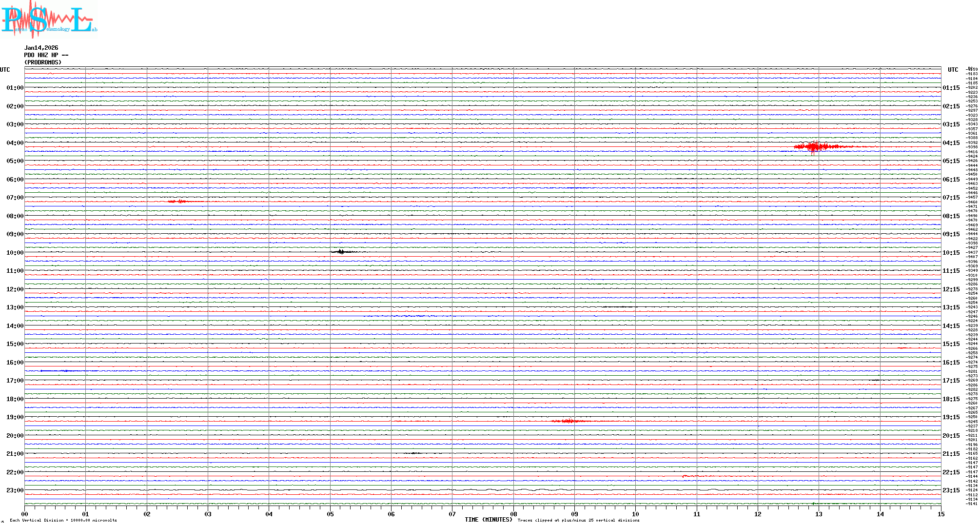Image resolution: width=980 pixels, height=527 pixels.
Task: Click the black seismic burst on the 10:00 trace
Action: 341,252
